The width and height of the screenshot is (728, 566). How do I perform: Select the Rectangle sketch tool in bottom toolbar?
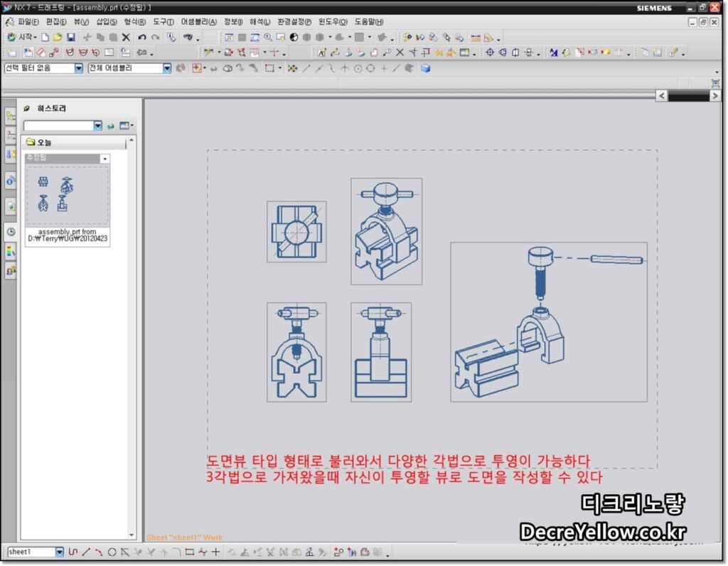(x=189, y=552)
